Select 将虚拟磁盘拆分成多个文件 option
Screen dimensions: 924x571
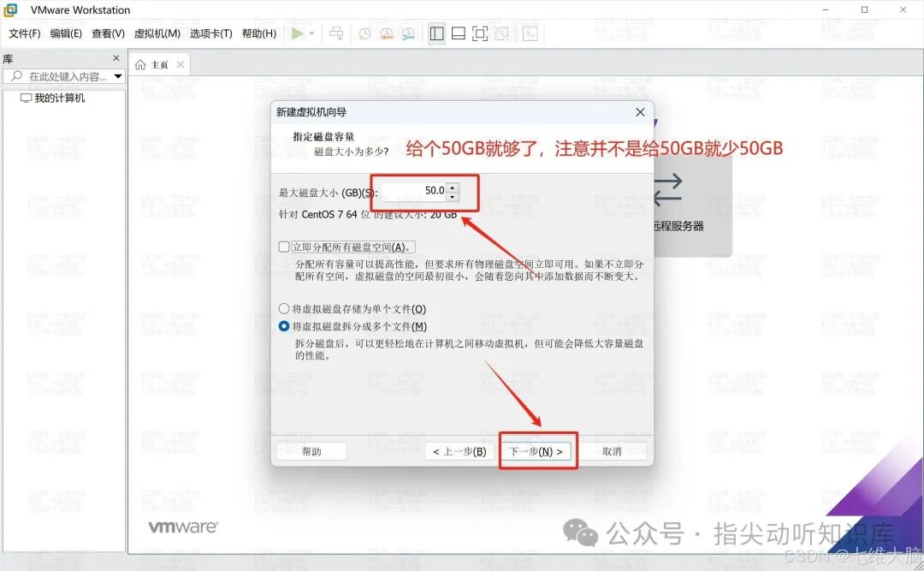tap(282, 326)
